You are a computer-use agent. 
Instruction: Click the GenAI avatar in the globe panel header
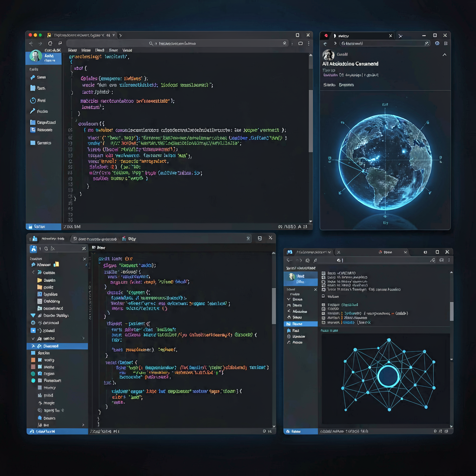click(x=329, y=54)
